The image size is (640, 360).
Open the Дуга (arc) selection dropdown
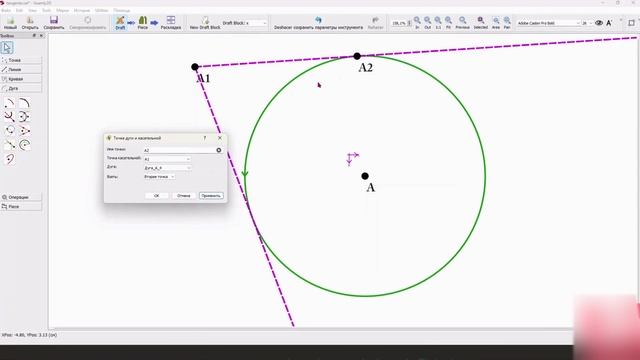point(167,168)
